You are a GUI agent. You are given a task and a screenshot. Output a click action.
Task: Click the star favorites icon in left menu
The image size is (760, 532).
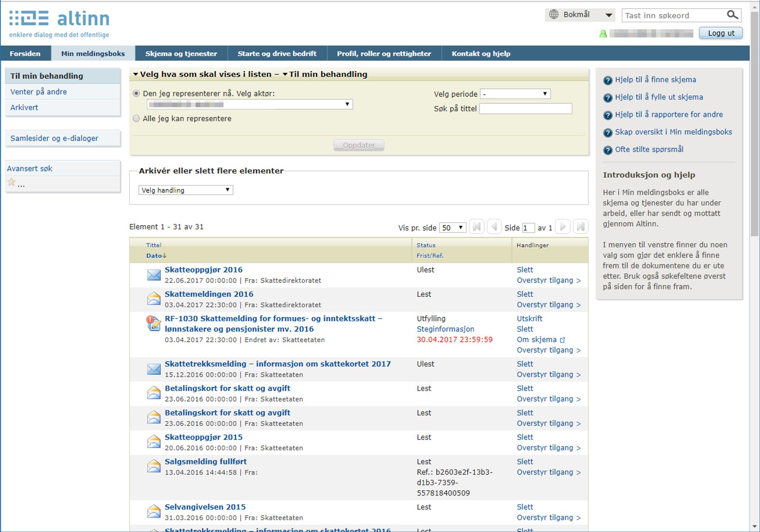12,182
